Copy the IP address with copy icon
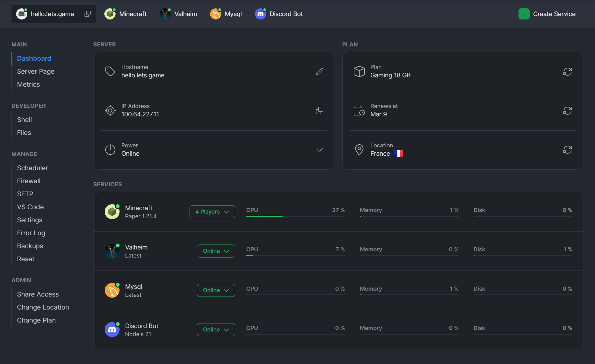 [x=319, y=110]
